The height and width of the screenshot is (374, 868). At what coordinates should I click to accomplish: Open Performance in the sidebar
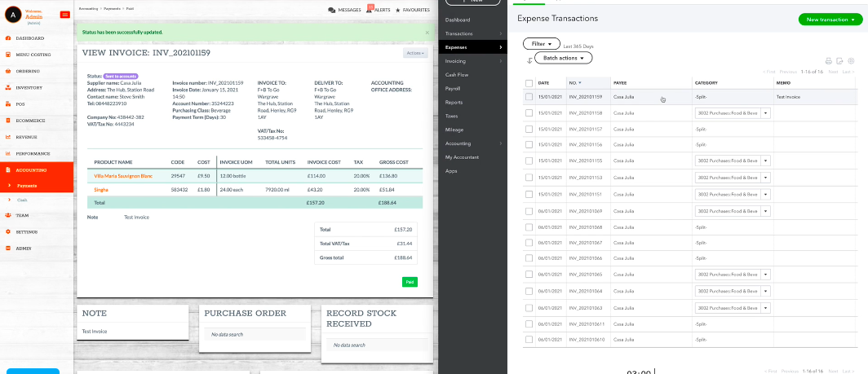coord(33,153)
